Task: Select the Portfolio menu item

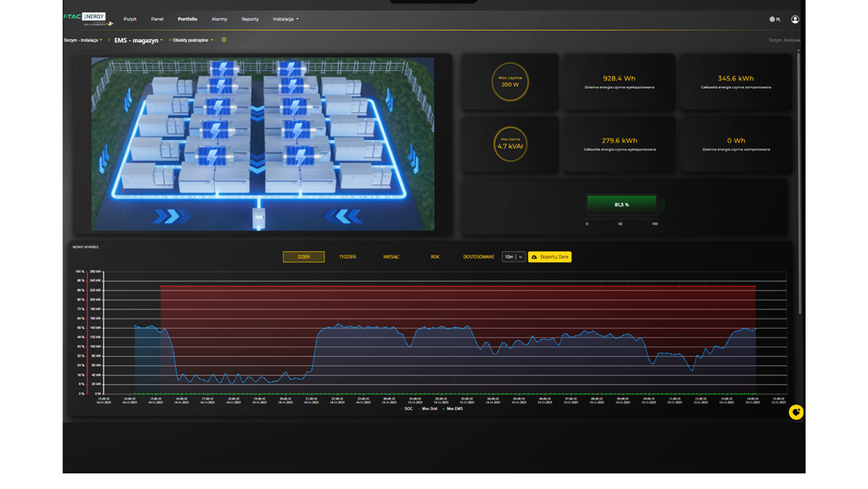Action: tap(187, 19)
